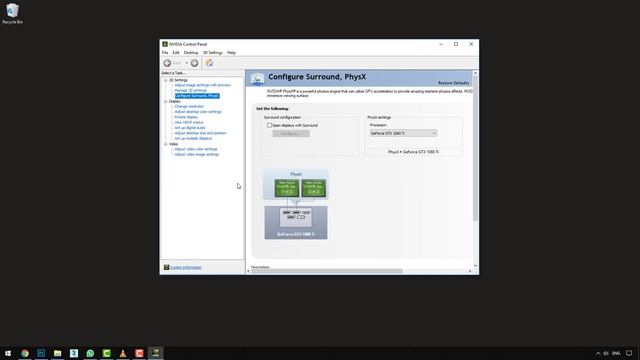
Task: Show hidden system tray icons
Action: pos(598,353)
